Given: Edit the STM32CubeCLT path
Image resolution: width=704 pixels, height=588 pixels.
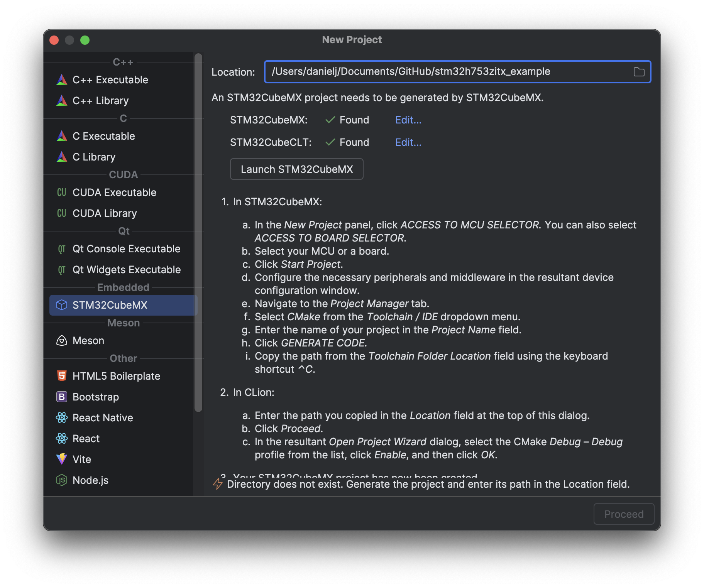Looking at the screenshot, I should (408, 142).
